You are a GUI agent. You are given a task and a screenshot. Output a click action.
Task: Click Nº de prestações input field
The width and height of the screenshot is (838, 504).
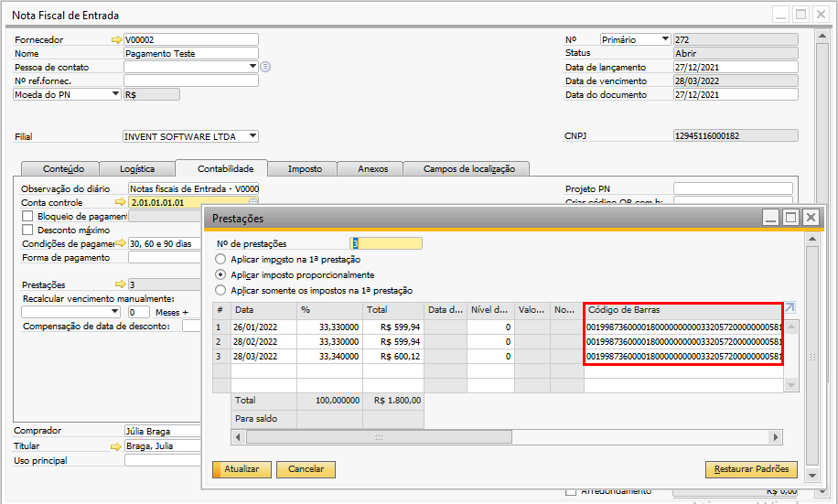[386, 243]
